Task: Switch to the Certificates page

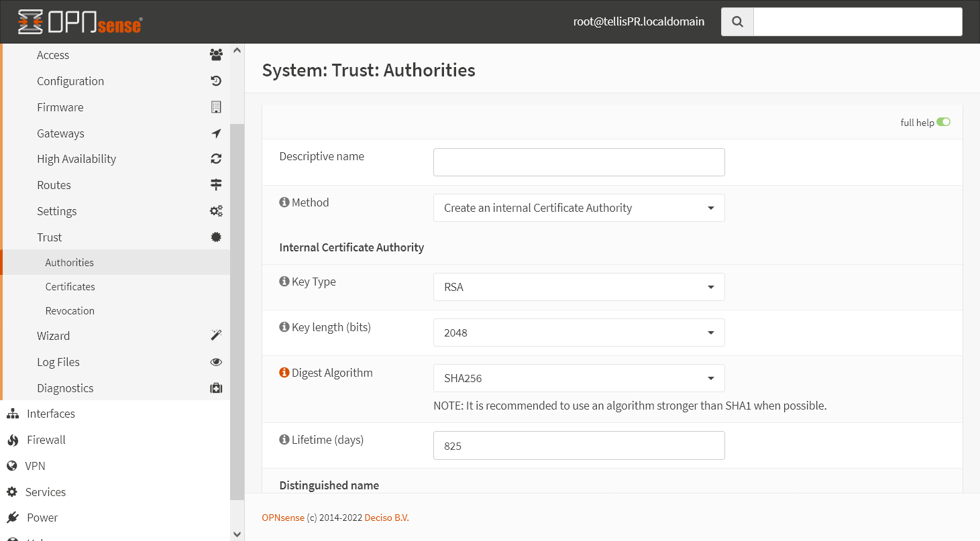Action: click(70, 286)
